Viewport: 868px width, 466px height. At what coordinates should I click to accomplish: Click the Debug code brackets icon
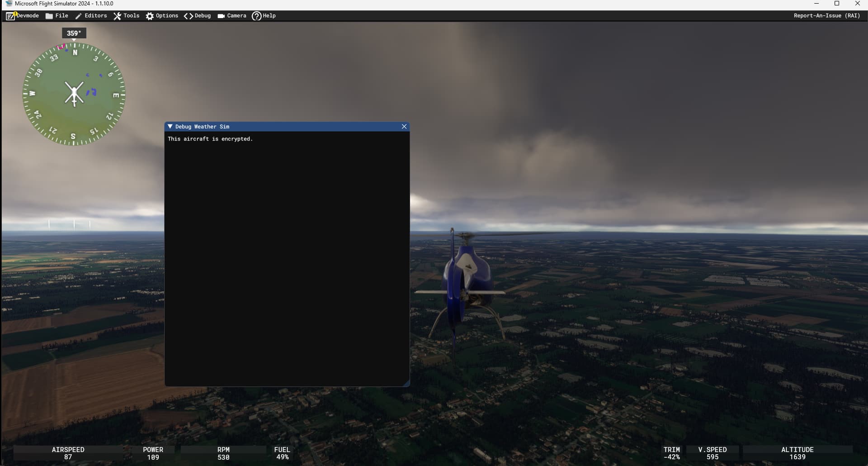point(189,16)
